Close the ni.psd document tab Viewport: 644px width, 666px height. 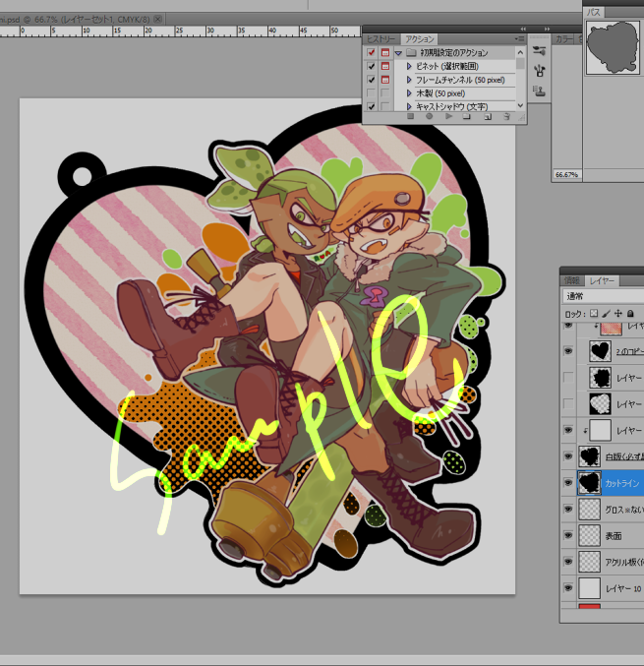pos(158,19)
